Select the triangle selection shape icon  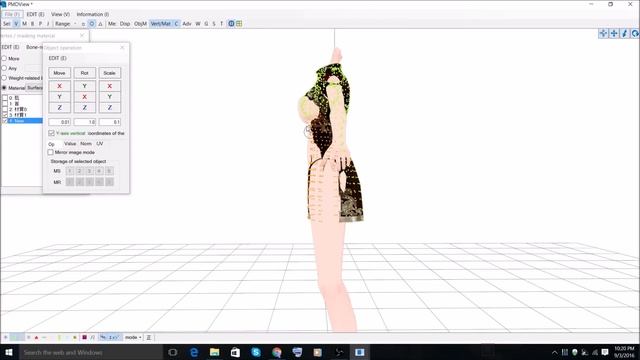point(100,24)
